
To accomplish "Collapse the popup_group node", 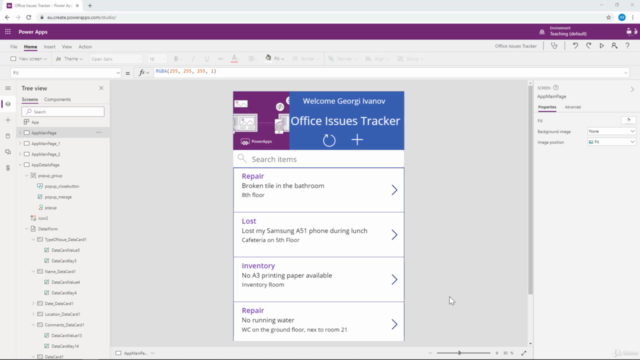I will click(27, 176).
